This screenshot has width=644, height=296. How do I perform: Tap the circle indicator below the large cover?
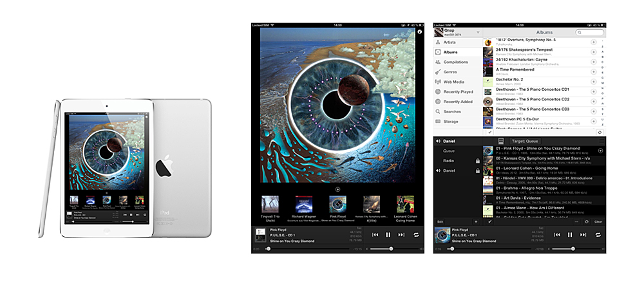pos(337,190)
